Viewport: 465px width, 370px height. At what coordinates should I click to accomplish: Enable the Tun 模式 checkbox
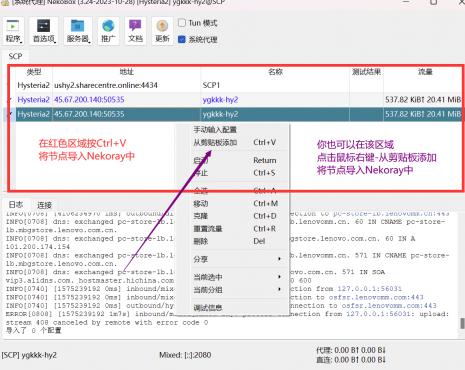pos(182,23)
